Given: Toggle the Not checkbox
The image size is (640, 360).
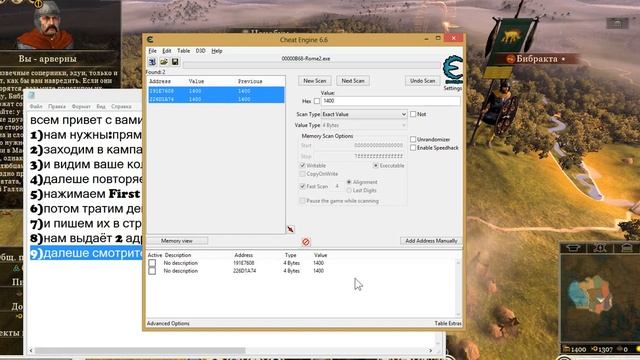Looking at the screenshot, I should (x=413, y=114).
